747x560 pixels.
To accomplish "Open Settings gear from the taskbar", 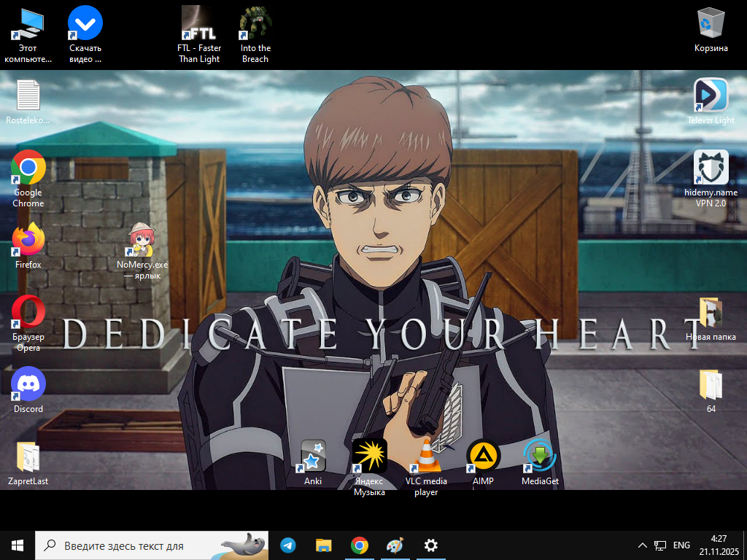I will (x=430, y=545).
